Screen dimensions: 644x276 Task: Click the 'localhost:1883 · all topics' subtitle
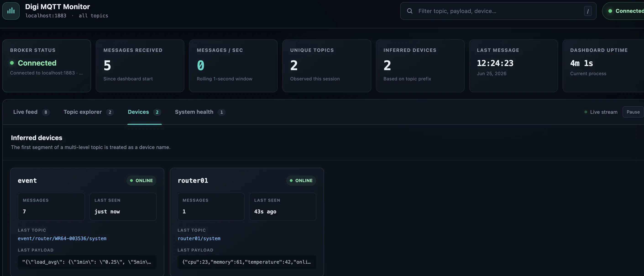click(x=67, y=16)
